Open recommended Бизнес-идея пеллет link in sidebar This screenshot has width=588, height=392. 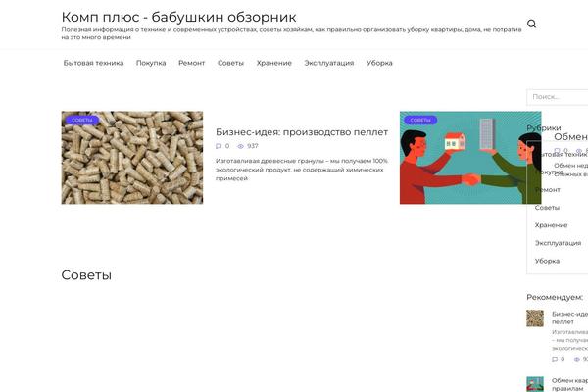pyautogui.click(x=570, y=318)
